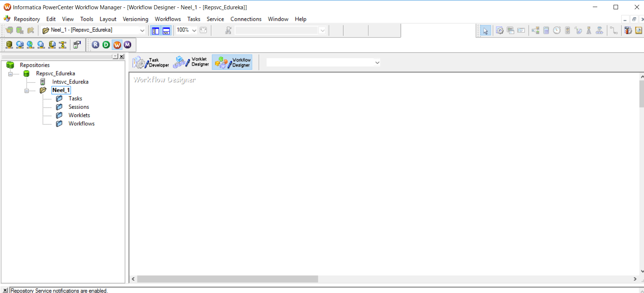Viewport: 644px width, 293px height.
Task: Open the 100% zoom level dropdown
Action: pos(194,30)
